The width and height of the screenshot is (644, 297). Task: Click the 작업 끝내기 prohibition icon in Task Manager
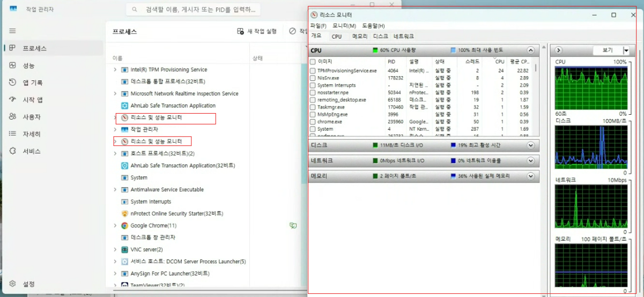point(292,32)
